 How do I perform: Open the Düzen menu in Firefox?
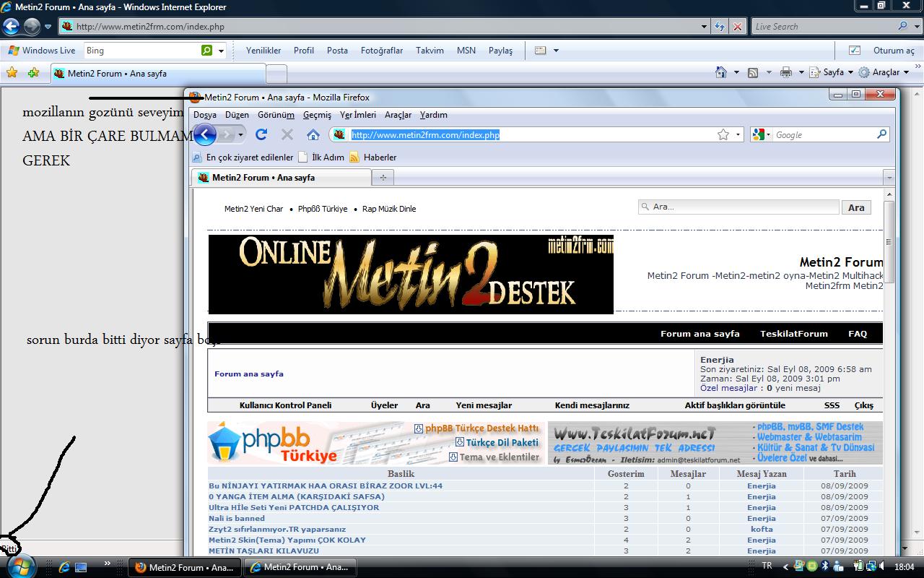click(x=237, y=115)
